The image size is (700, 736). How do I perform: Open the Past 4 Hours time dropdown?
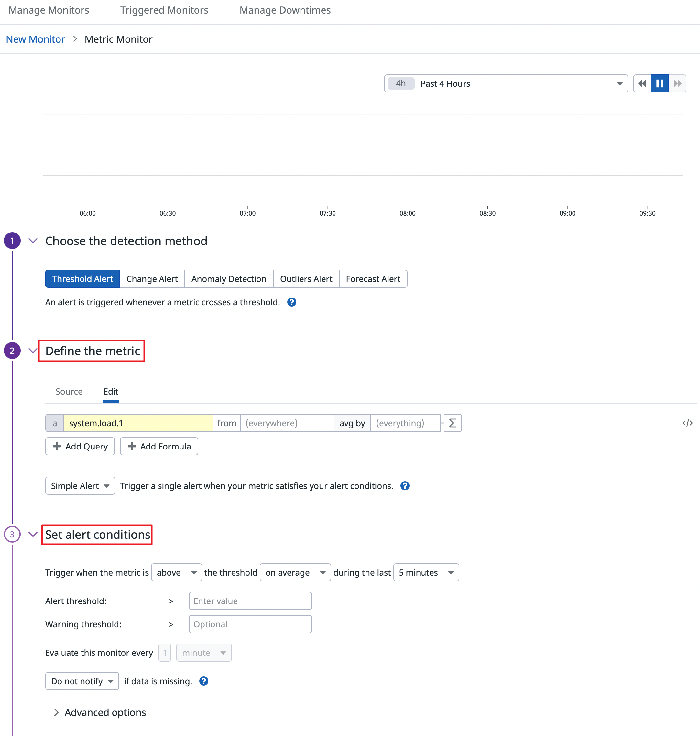(x=506, y=83)
